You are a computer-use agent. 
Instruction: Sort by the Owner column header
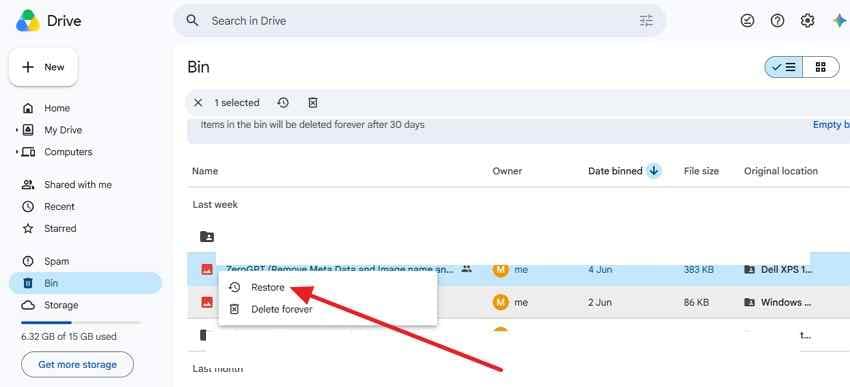(507, 171)
